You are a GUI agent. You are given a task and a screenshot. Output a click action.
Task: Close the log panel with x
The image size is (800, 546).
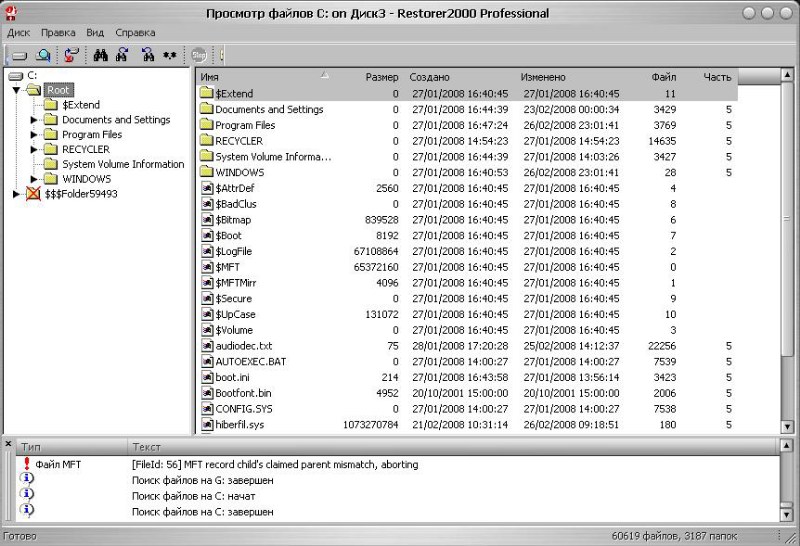[8, 443]
